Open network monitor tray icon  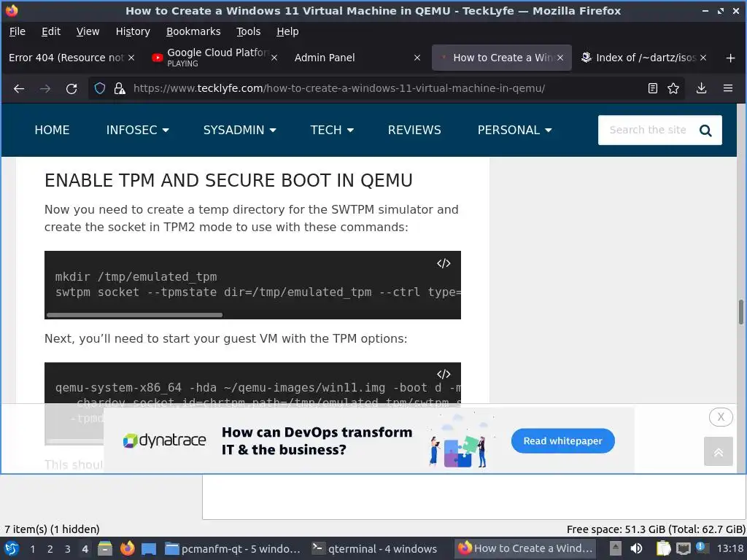[x=683, y=548]
